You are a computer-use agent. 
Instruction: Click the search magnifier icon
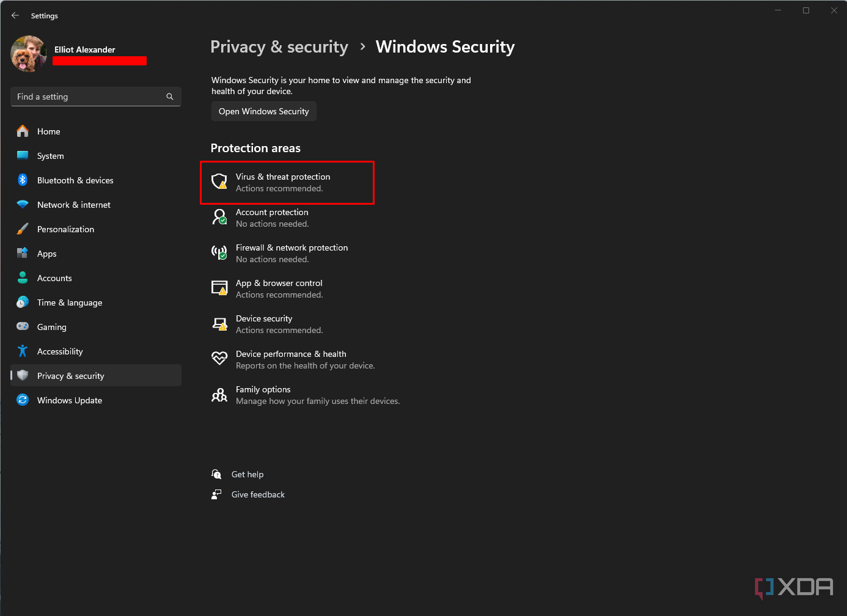coord(170,97)
